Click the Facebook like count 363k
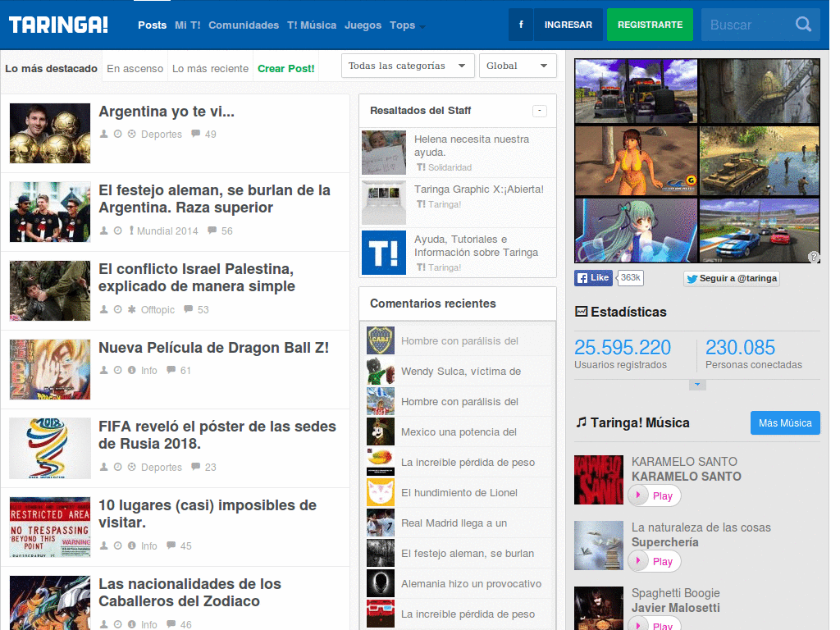This screenshot has width=840, height=630. click(x=630, y=277)
